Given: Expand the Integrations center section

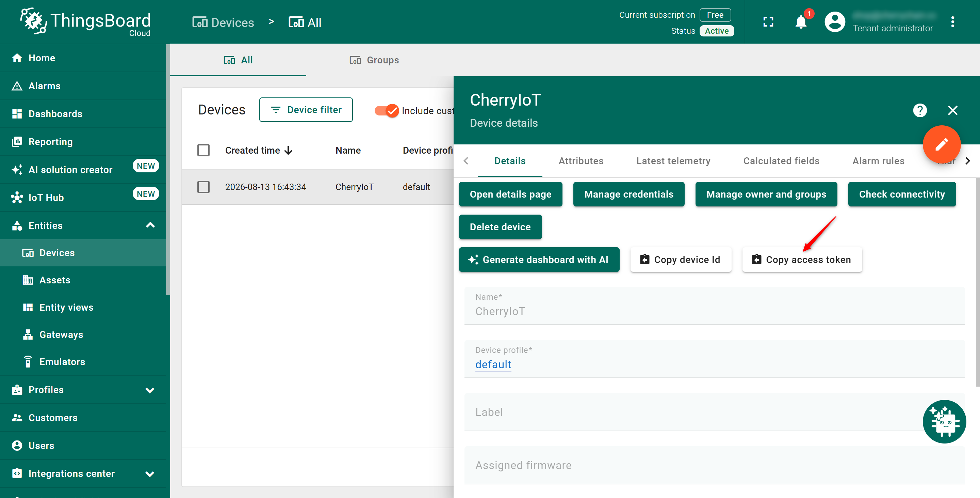Looking at the screenshot, I should pos(150,473).
